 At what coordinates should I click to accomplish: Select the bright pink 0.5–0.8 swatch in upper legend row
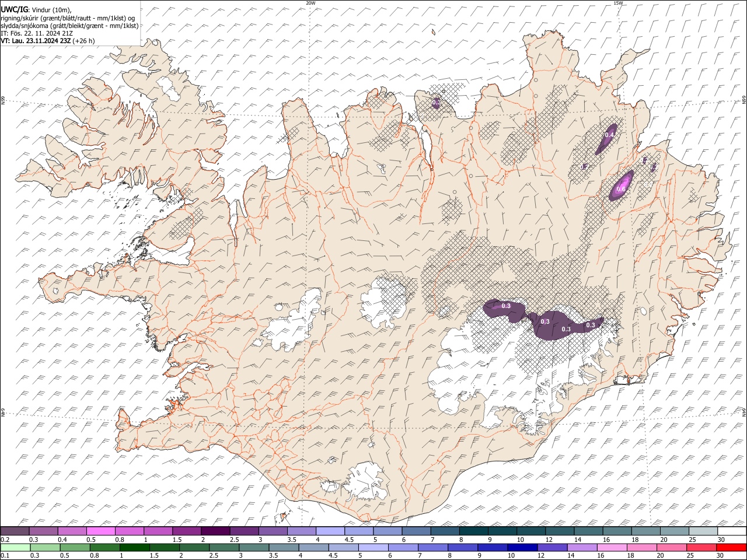pos(101,531)
